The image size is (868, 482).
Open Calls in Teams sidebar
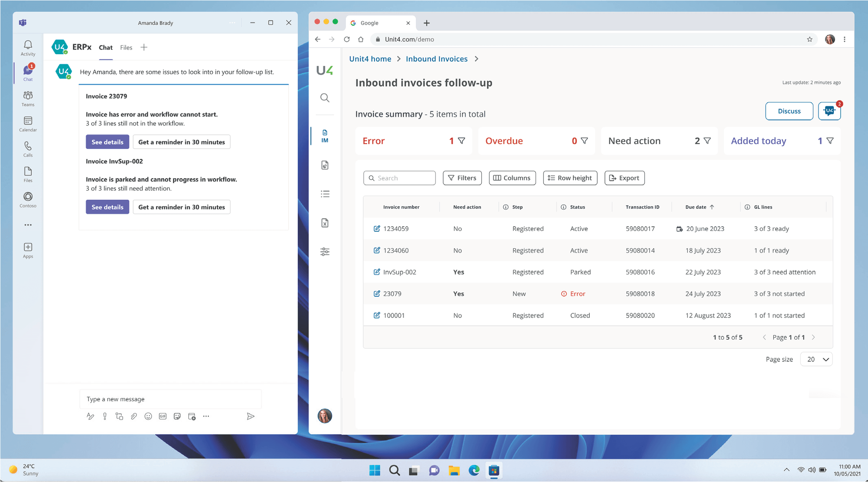(x=28, y=149)
